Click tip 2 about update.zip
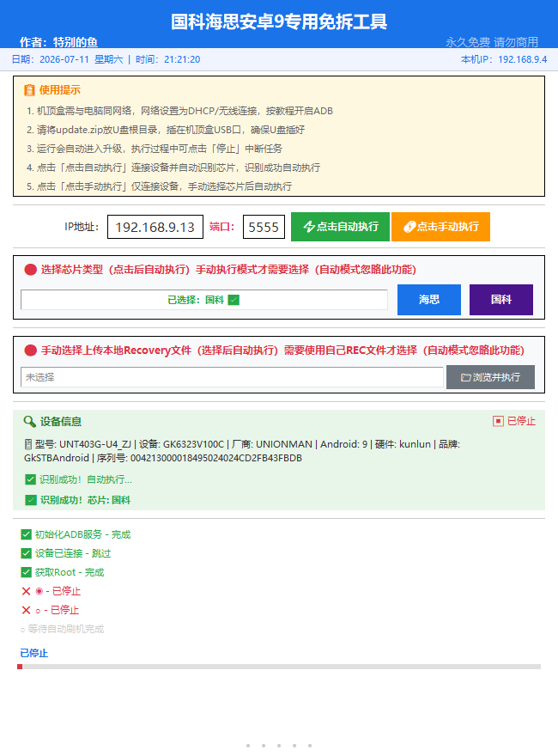The image size is (558, 756). [166, 130]
